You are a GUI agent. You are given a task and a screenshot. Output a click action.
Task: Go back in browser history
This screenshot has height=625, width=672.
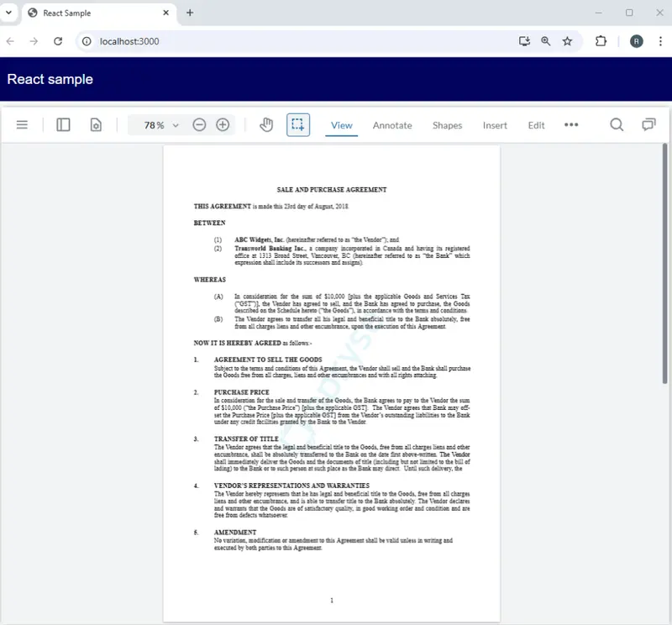(10, 41)
